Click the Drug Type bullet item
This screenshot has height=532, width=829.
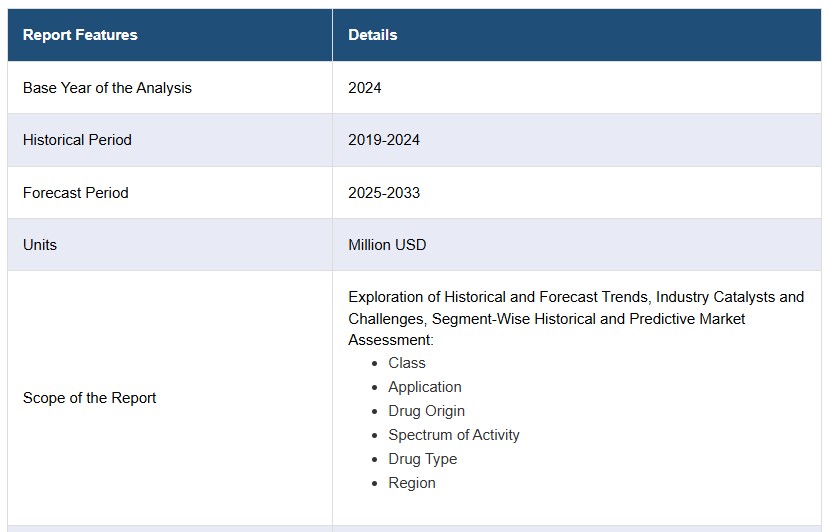pos(423,459)
